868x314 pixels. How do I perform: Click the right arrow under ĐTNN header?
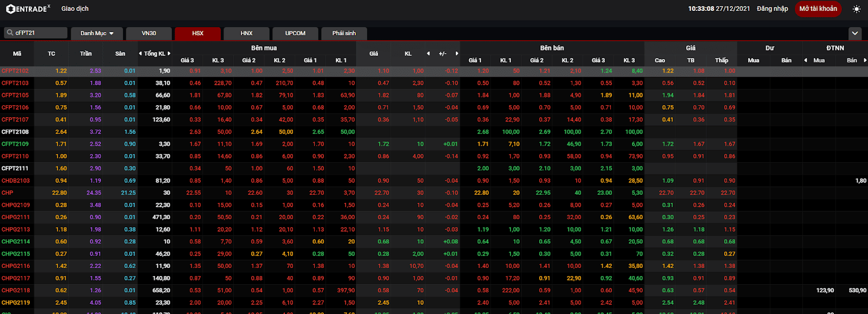tap(865, 60)
